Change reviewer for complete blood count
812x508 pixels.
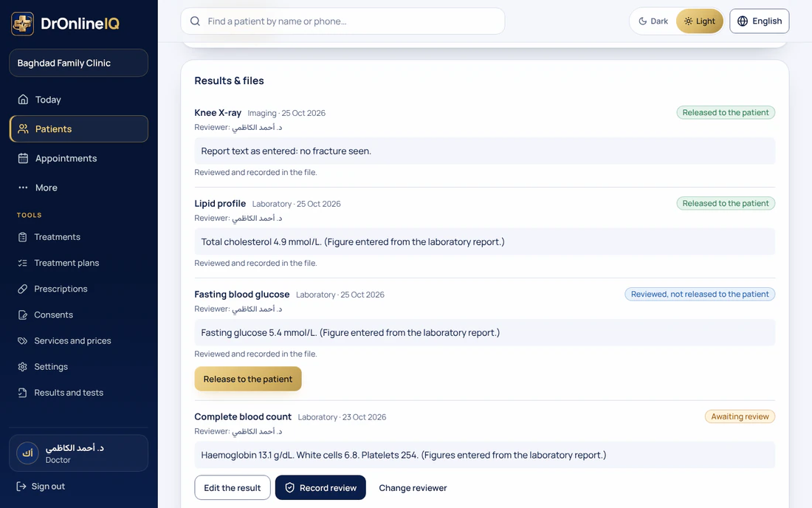pyautogui.click(x=413, y=488)
